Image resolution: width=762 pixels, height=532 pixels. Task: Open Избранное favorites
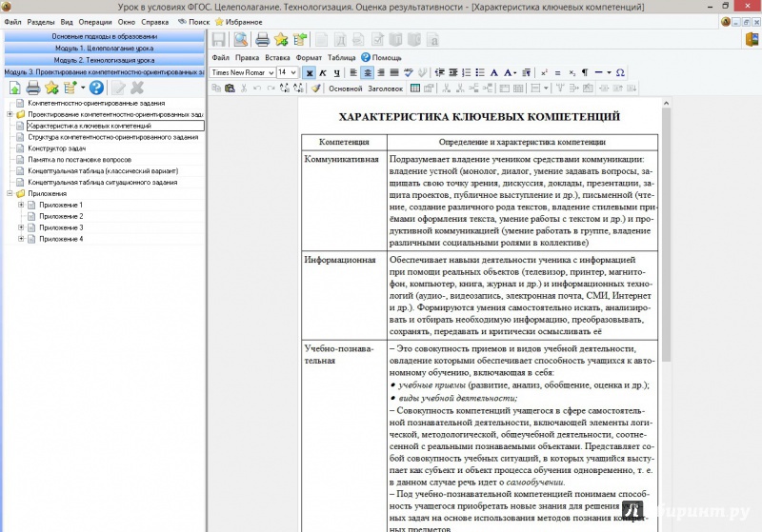point(239,22)
